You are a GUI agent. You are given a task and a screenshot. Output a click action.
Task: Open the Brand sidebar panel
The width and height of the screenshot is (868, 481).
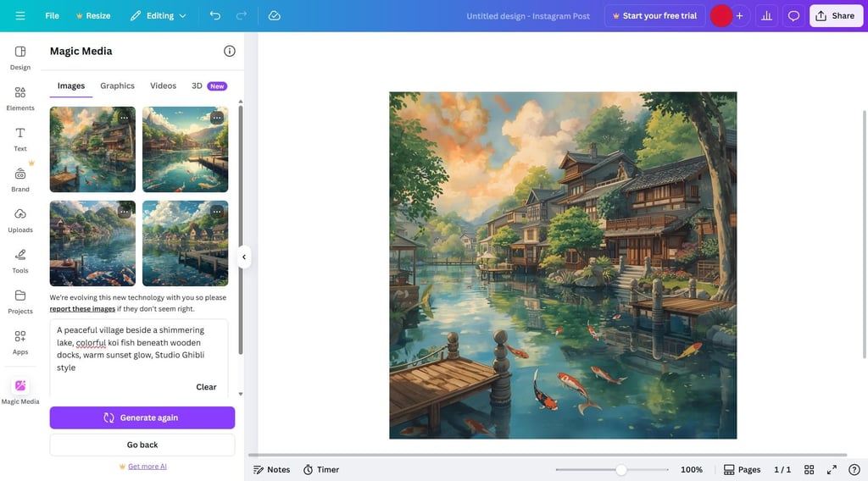point(20,180)
